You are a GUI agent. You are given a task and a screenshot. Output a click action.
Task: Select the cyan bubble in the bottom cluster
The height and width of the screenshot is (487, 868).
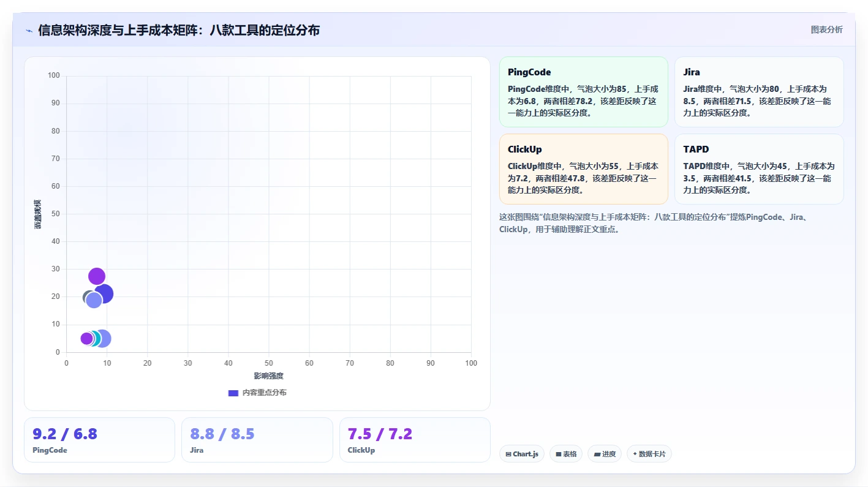pos(97,339)
